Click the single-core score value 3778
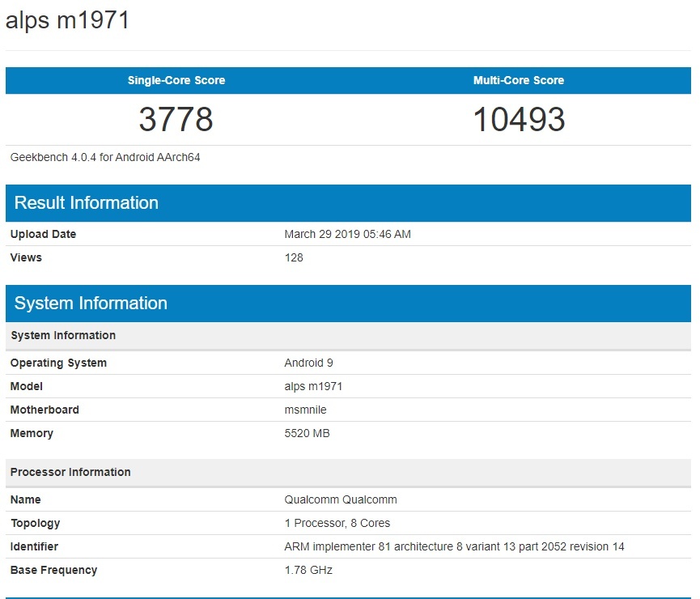The width and height of the screenshot is (700, 599). (x=176, y=120)
